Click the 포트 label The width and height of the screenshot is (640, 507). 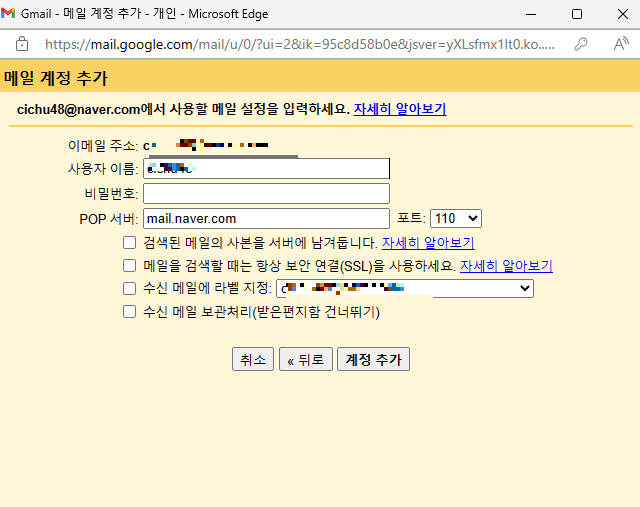(411, 218)
